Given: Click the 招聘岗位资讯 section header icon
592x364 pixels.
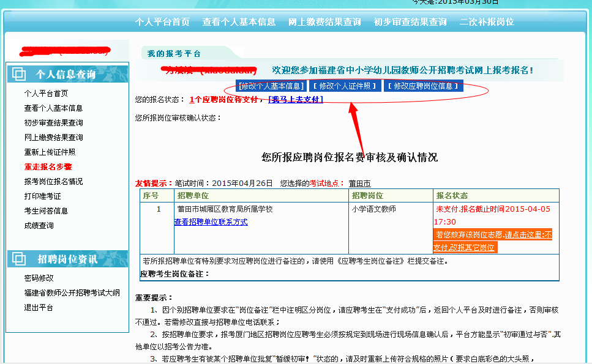Looking at the screenshot, I should [x=19, y=259].
